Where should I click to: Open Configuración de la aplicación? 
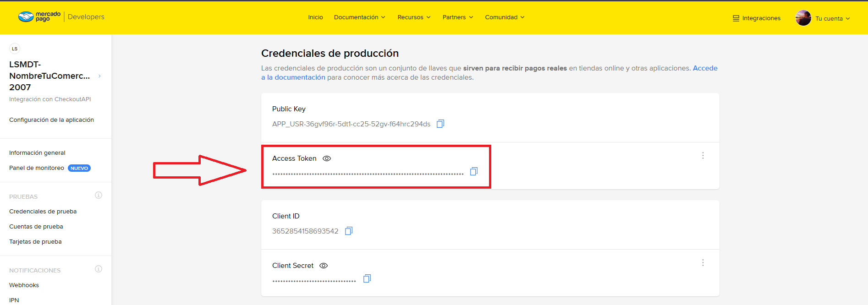[x=51, y=120]
